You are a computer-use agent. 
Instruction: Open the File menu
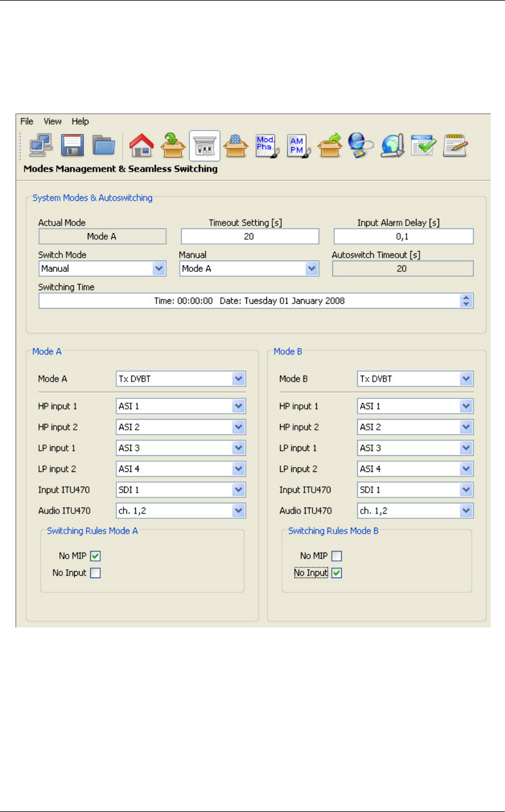coord(27,121)
